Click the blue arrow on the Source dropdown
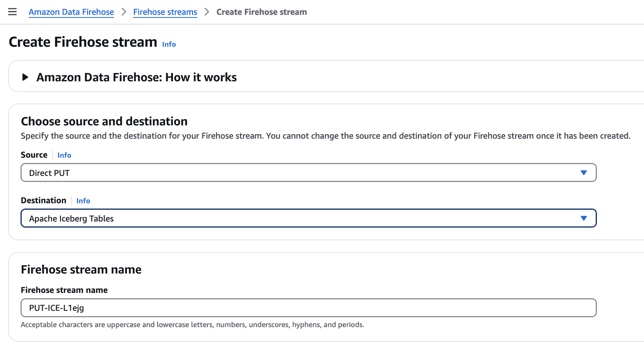This screenshot has width=644, height=348. tap(584, 173)
